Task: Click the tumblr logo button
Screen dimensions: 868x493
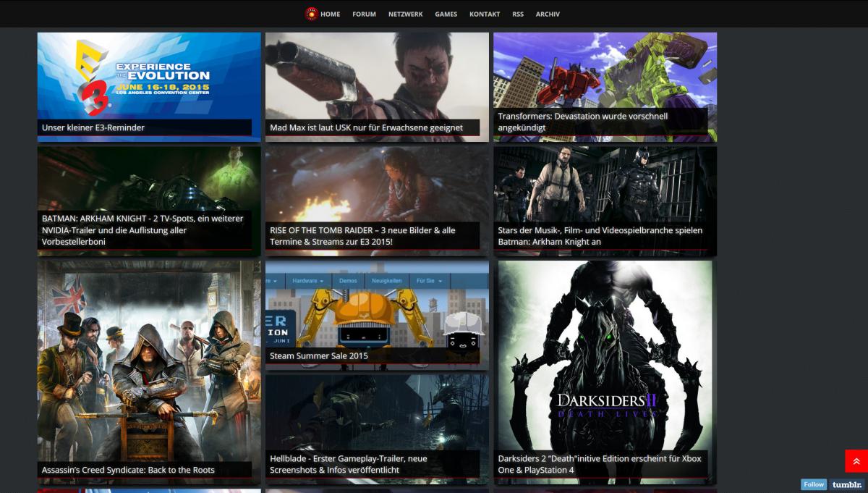Action: point(846,484)
